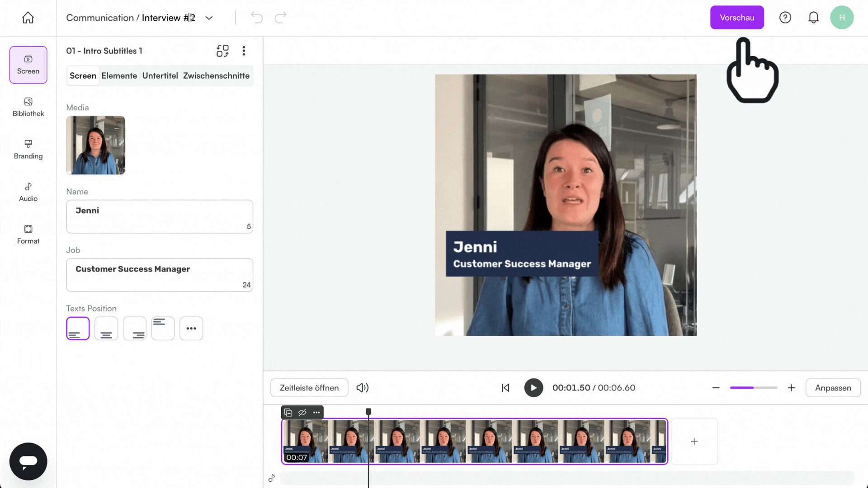Click the Vorschau button
This screenshot has width=868, height=488.
coord(737,18)
